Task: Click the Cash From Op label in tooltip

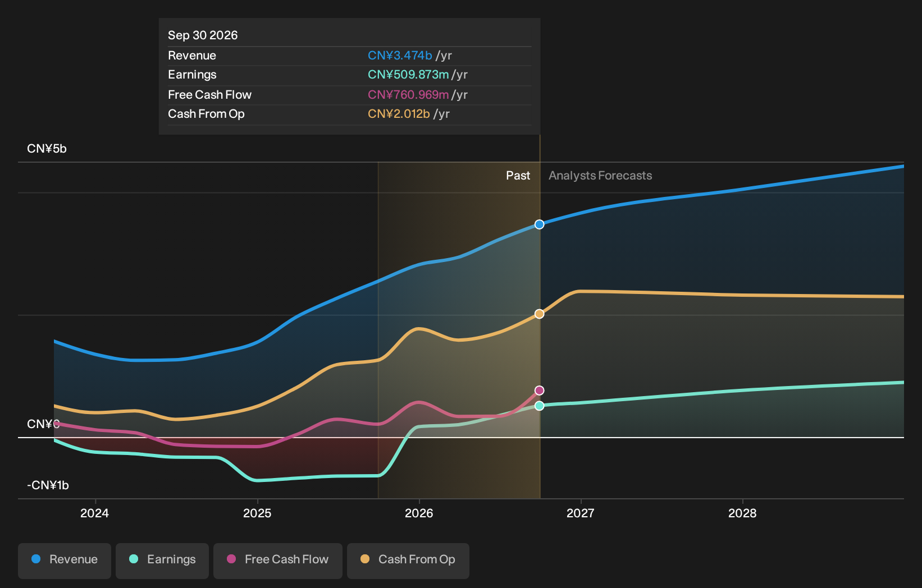Action: click(206, 114)
